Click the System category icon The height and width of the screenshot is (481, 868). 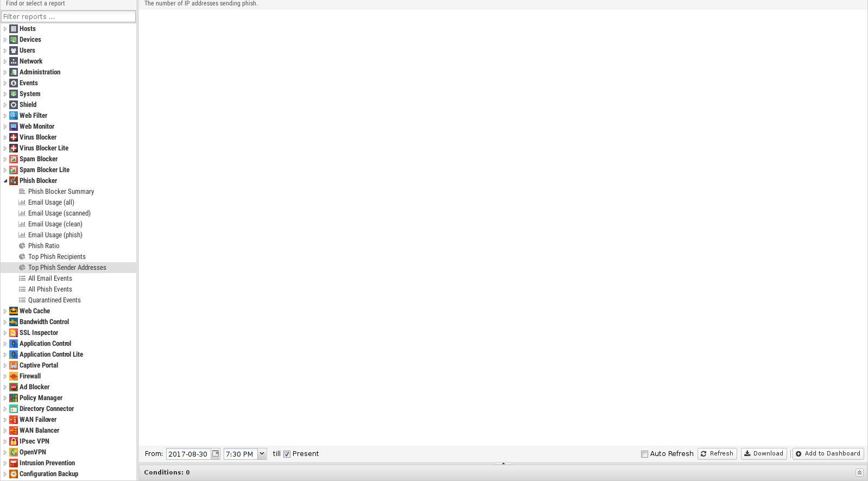tap(14, 94)
